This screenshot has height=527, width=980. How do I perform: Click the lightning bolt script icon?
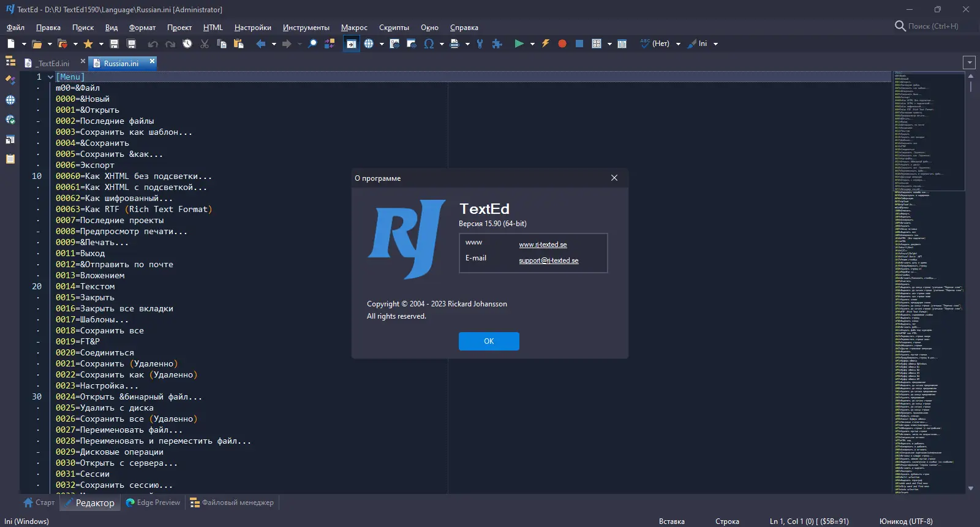coord(545,44)
